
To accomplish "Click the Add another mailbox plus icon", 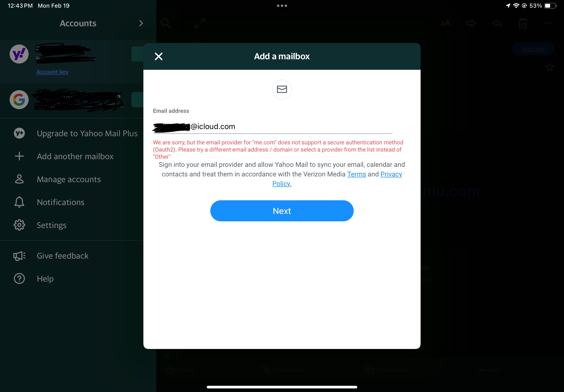I will 19,156.
